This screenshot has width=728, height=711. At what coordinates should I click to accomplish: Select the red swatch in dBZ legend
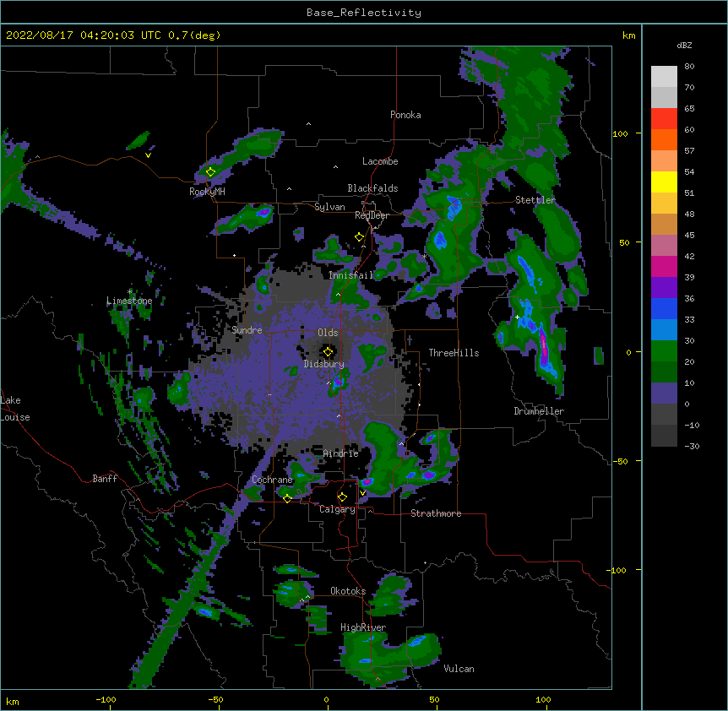click(x=664, y=118)
